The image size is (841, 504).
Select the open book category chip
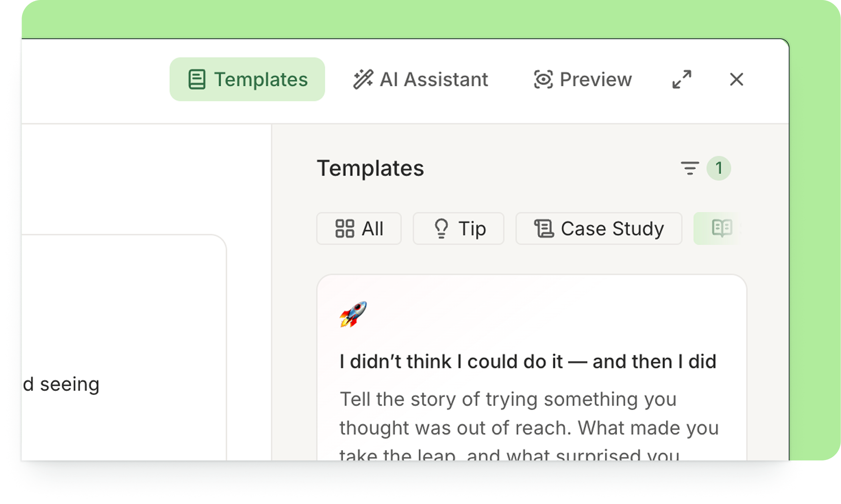[718, 229]
